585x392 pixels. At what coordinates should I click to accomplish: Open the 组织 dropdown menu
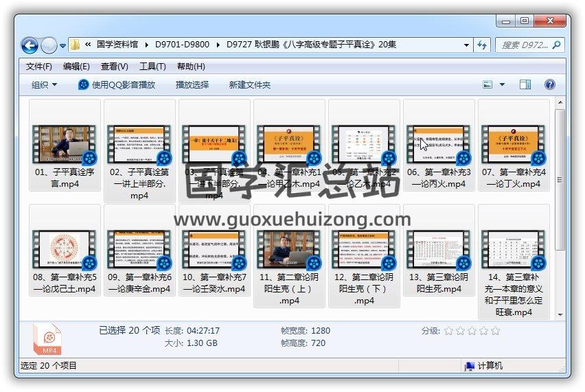[x=44, y=84]
